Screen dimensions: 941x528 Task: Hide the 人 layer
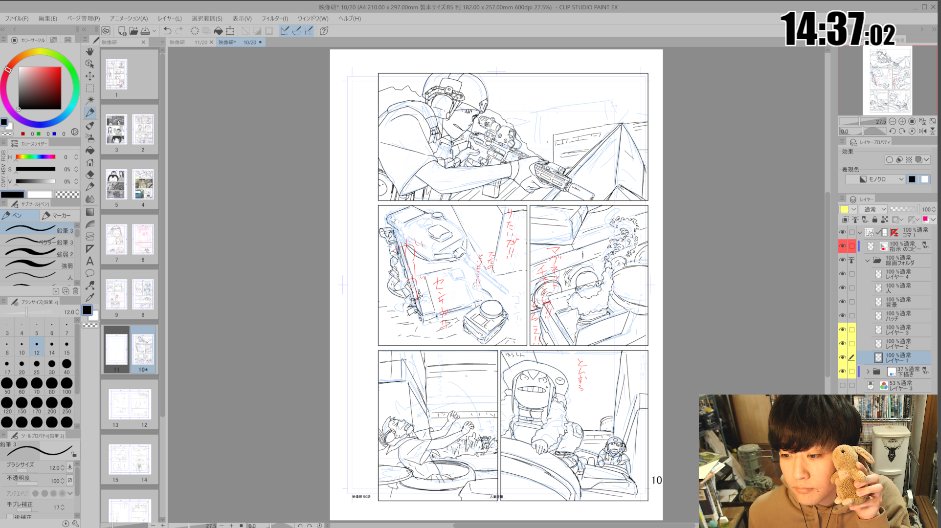pyautogui.click(x=843, y=287)
